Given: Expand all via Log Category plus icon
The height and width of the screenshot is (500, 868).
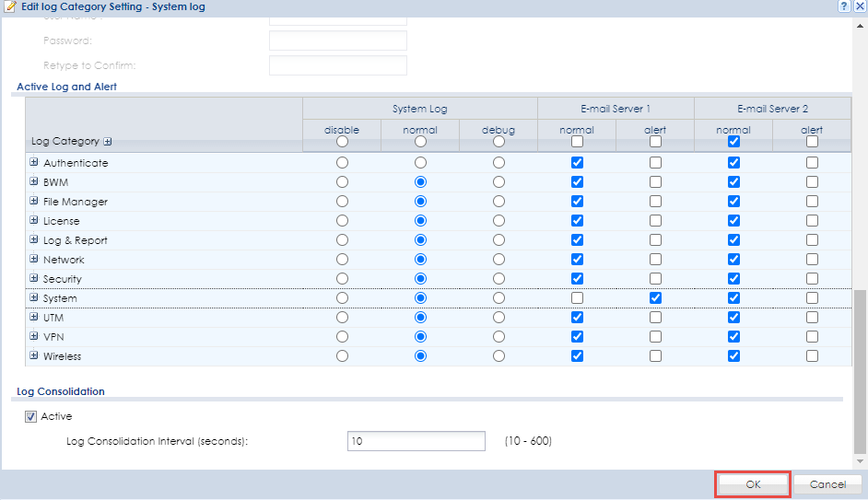Looking at the screenshot, I should (x=108, y=142).
